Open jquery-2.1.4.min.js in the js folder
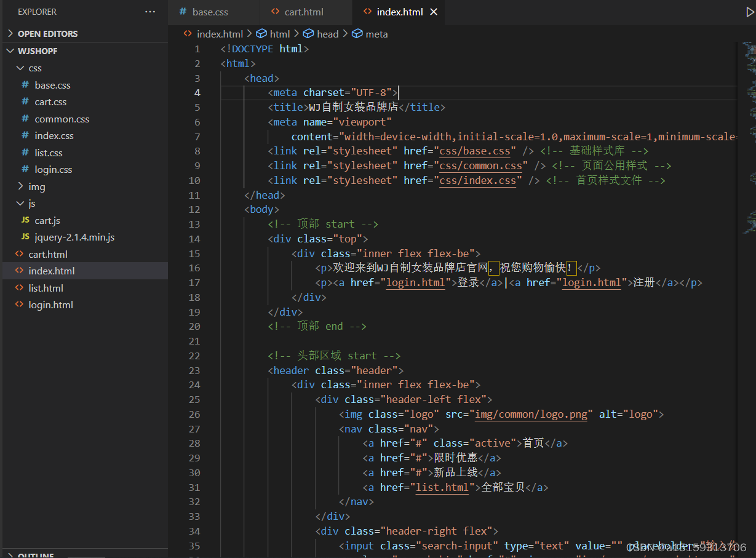Viewport: 756px width, 558px height. click(75, 237)
